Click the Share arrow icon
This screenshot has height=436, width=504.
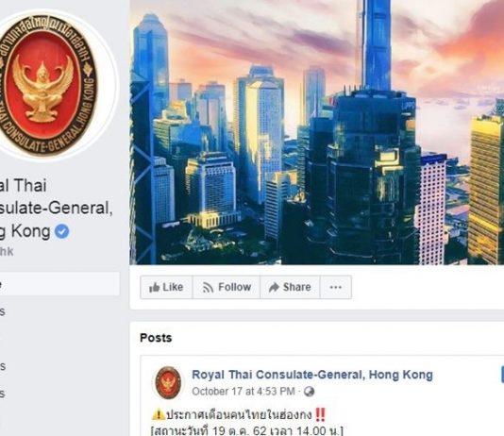274,287
